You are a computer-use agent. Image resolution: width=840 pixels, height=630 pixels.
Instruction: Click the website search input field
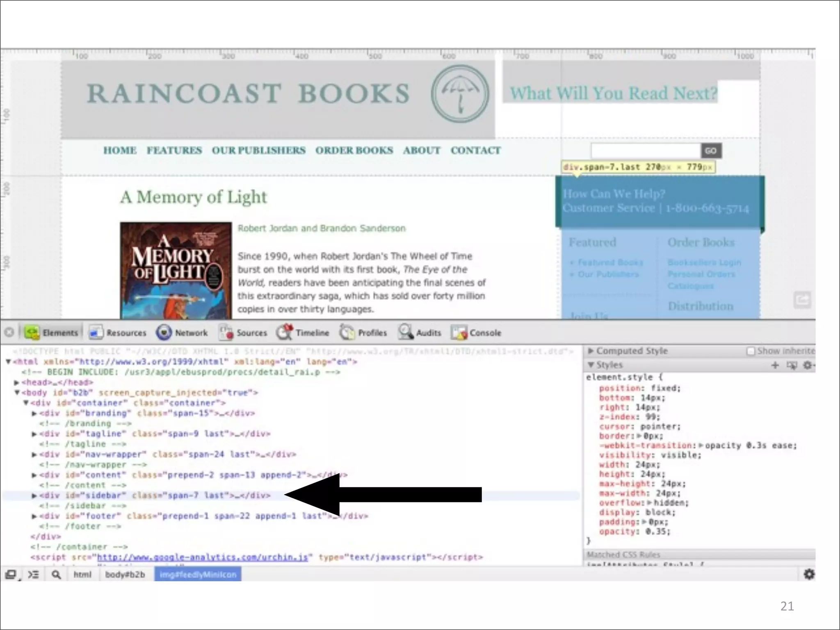[646, 151]
